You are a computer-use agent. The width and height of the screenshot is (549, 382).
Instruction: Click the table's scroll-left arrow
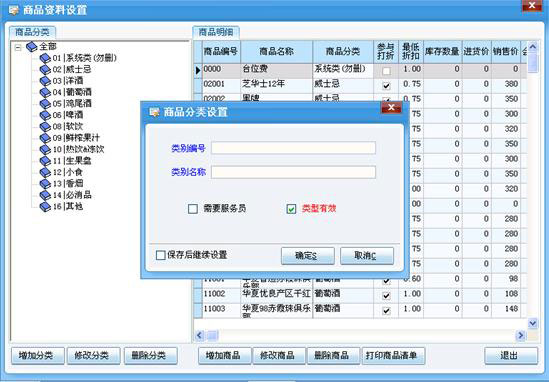pos(199,335)
